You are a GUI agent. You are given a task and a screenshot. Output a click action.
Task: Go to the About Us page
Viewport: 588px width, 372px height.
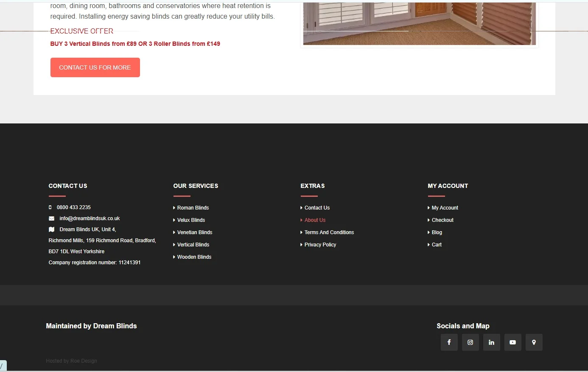(x=315, y=220)
